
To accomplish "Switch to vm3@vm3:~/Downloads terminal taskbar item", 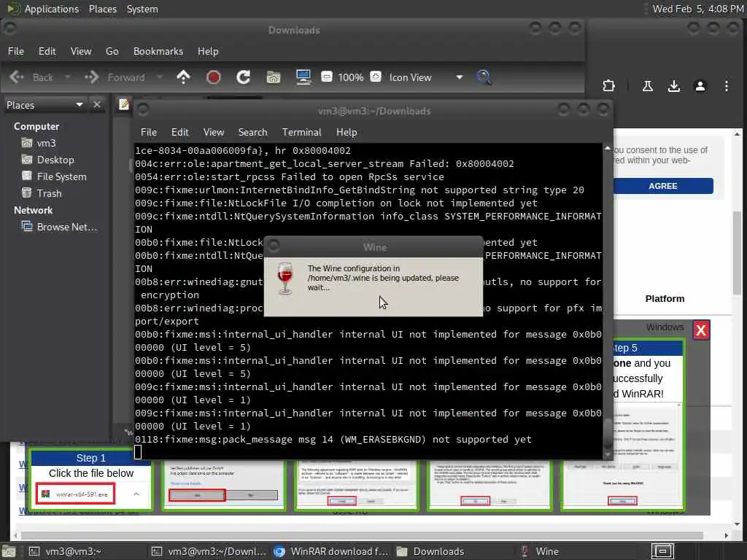I will [x=209, y=551].
